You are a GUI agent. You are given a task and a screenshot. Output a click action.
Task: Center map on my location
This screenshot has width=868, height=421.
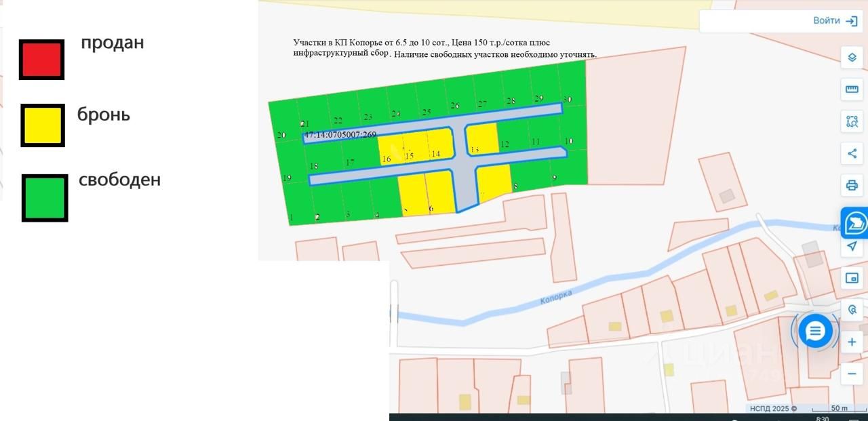(852, 246)
